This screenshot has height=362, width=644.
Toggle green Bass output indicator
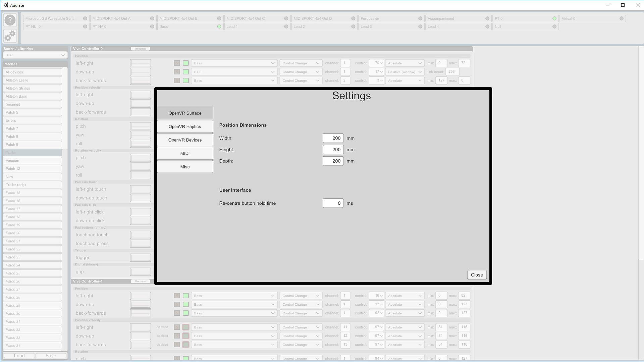(219, 27)
